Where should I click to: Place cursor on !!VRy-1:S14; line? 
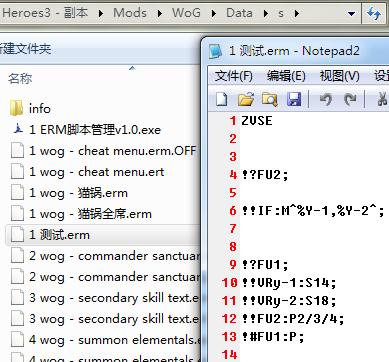[x=289, y=282]
